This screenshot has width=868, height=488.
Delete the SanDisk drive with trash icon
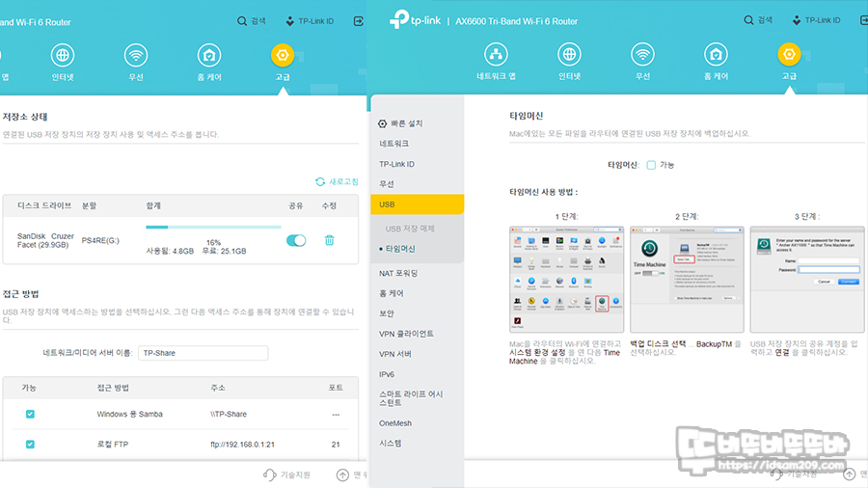(330, 240)
